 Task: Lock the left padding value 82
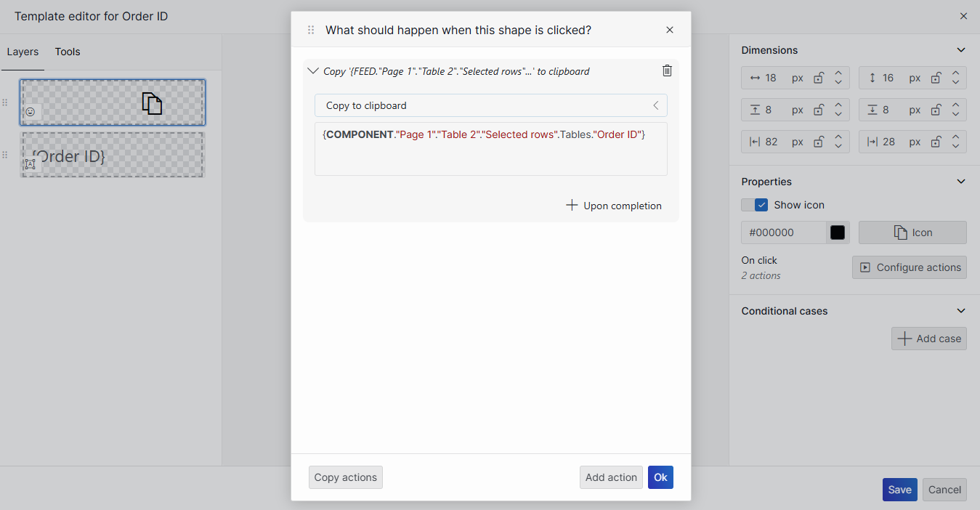point(819,142)
